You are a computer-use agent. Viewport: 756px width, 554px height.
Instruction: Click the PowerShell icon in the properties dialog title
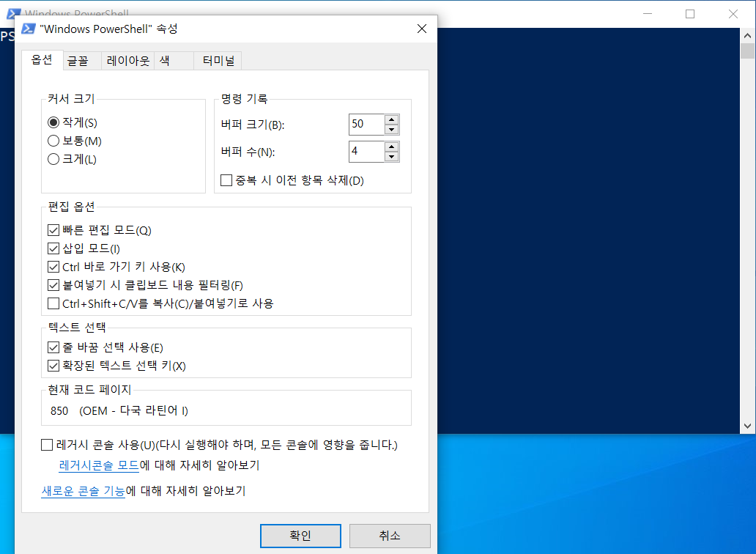[x=29, y=29]
